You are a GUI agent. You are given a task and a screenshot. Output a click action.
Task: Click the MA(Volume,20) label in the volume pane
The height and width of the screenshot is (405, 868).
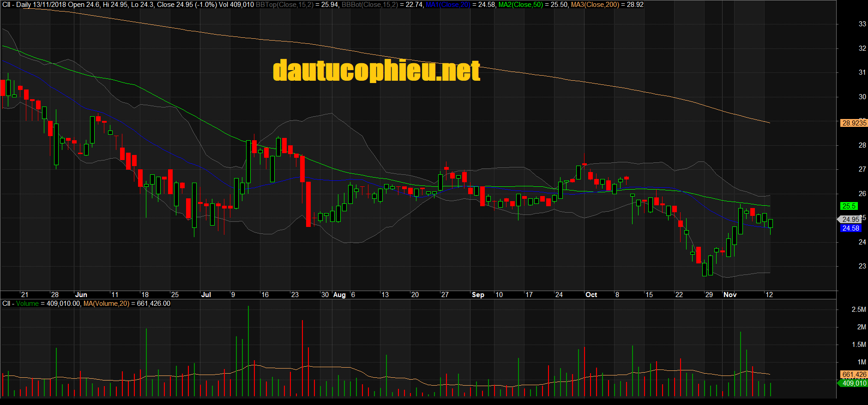pos(106,304)
